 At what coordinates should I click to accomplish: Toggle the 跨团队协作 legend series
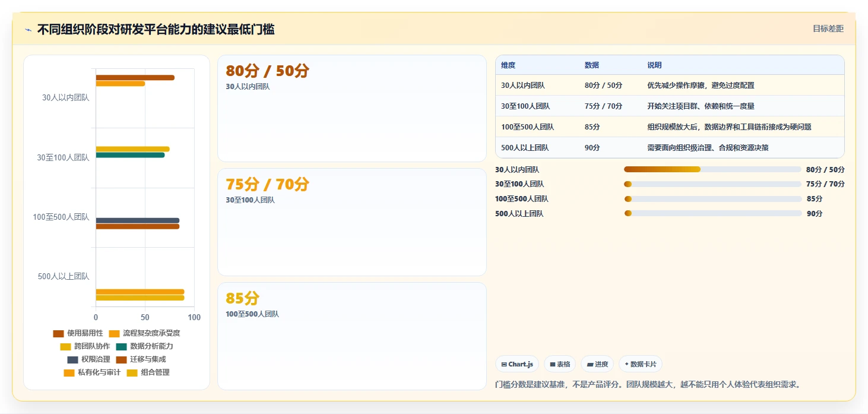tap(85, 346)
